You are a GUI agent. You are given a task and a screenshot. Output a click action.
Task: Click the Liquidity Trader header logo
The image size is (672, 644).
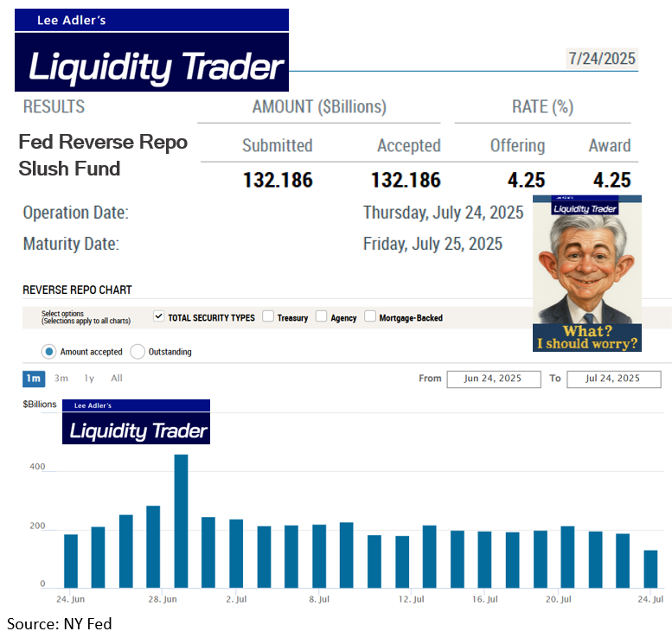(x=151, y=50)
